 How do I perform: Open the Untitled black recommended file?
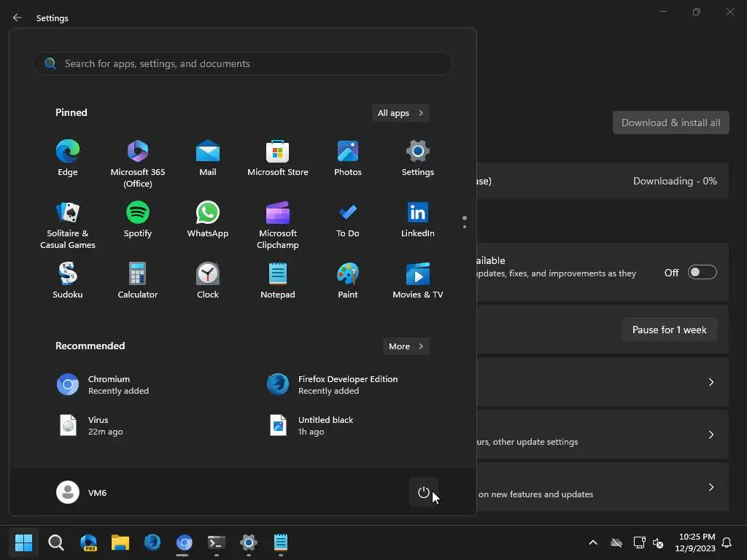[x=311, y=425]
